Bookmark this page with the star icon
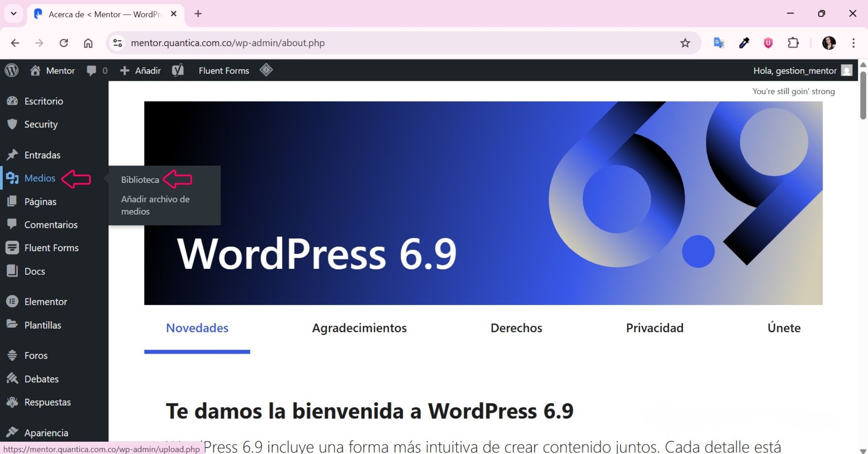Screen dimensions: 868x454 (x=685, y=43)
